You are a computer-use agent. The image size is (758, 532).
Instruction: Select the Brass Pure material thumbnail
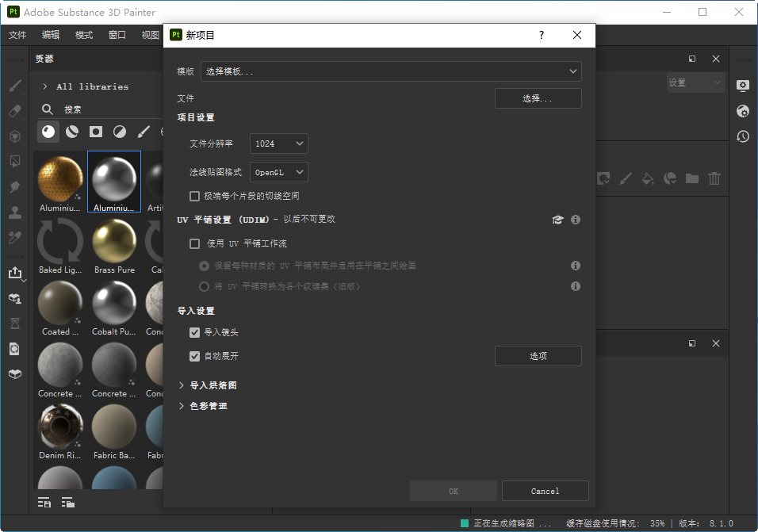[114, 247]
